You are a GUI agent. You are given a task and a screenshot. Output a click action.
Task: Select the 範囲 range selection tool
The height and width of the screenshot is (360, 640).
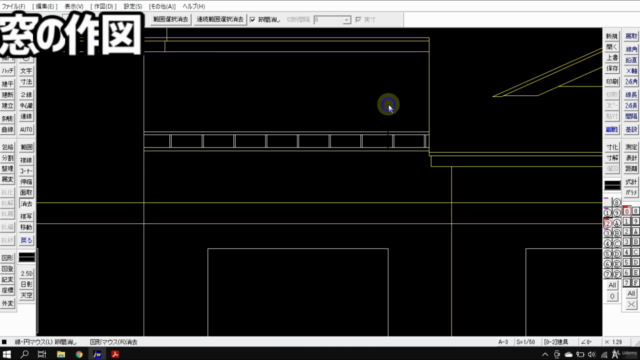tap(26, 147)
